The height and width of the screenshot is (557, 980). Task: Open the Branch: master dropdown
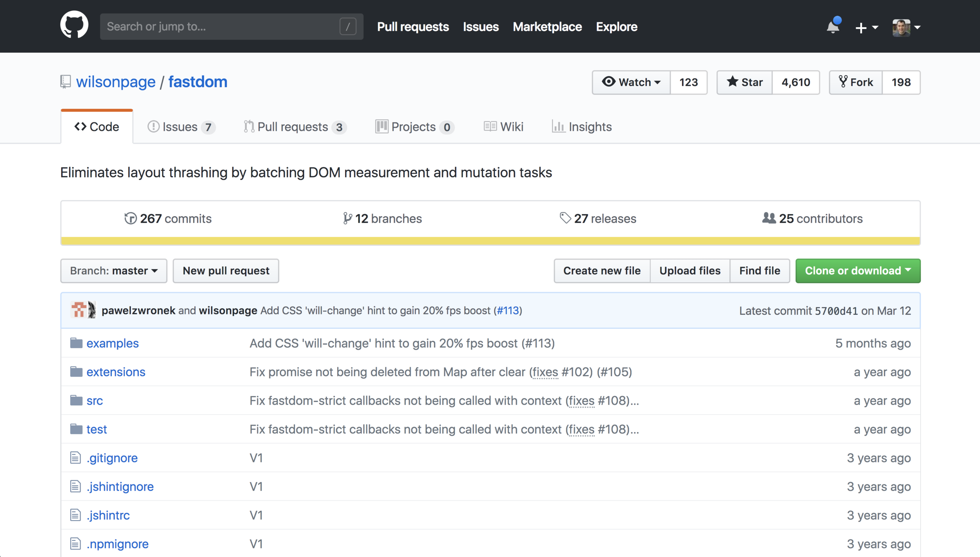pos(114,271)
